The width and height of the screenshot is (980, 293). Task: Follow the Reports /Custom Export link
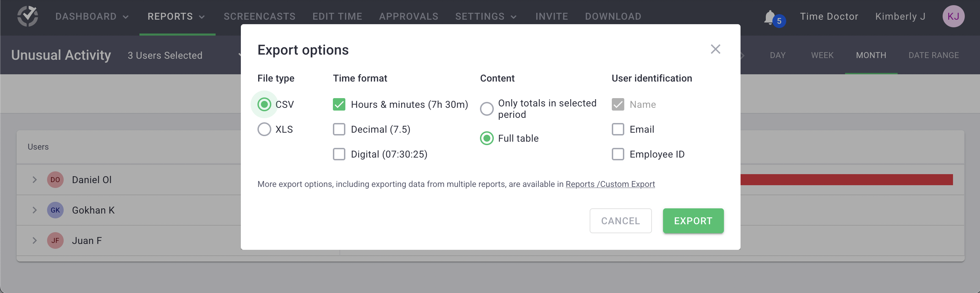pos(610,184)
